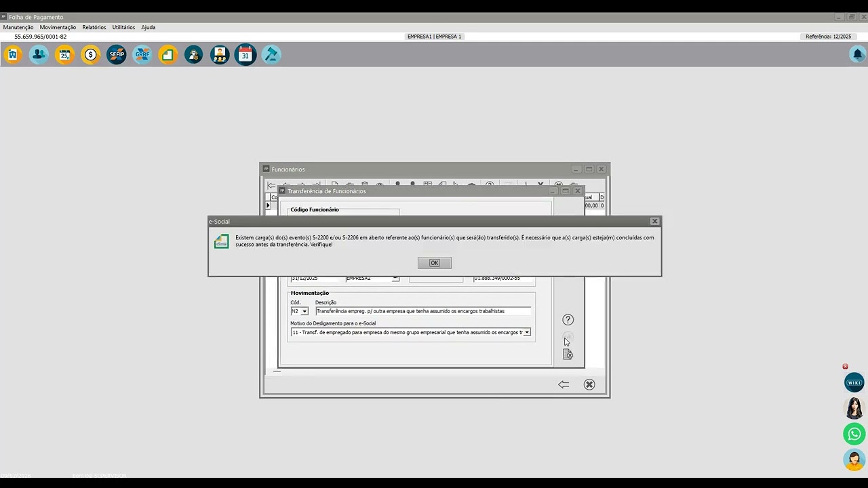
Task: Click the small red badge above WIKI
Action: point(846,367)
